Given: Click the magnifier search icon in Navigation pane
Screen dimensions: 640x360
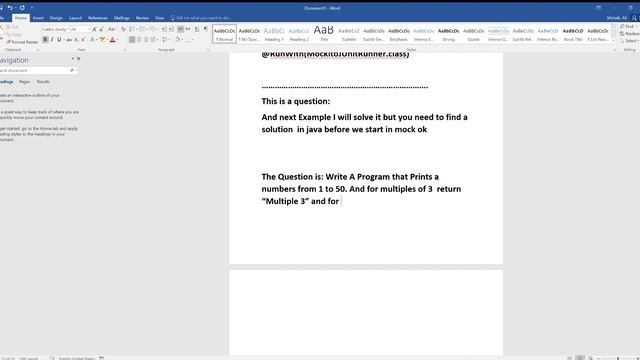Looking at the screenshot, I should [x=72, y=71].
